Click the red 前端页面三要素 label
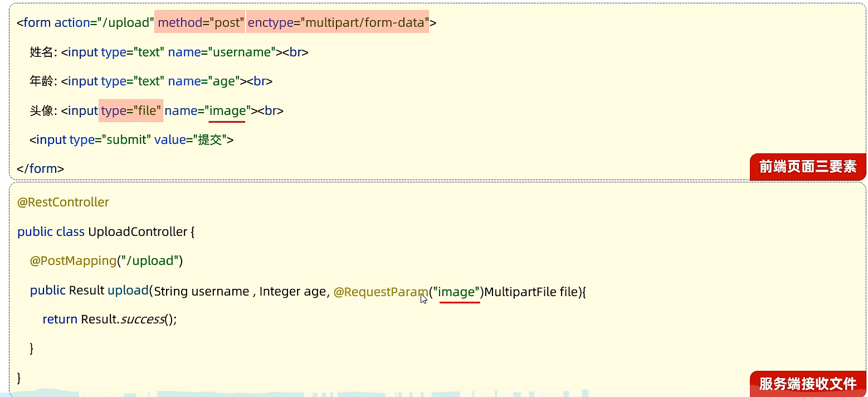The width and height of the screenshot is (868, 397). [x=807, y=167]
